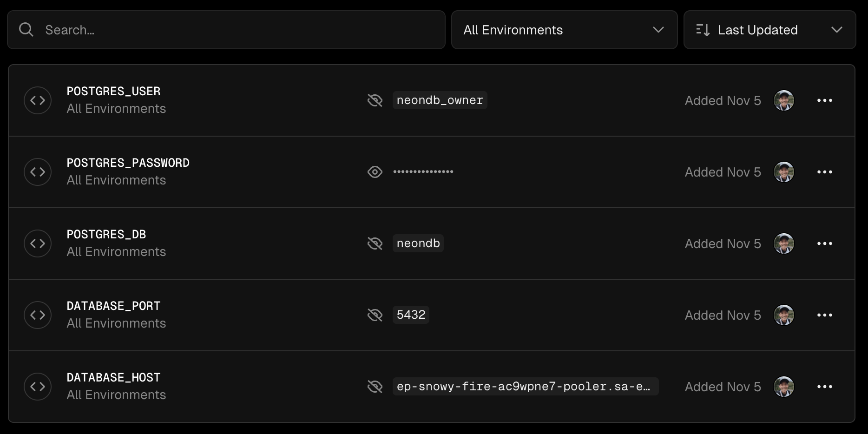Viewport: 868px width, 434px height.
Task: Click the neondb_owner value to copy
Action: pyautogui.click(x=440, y=100)
